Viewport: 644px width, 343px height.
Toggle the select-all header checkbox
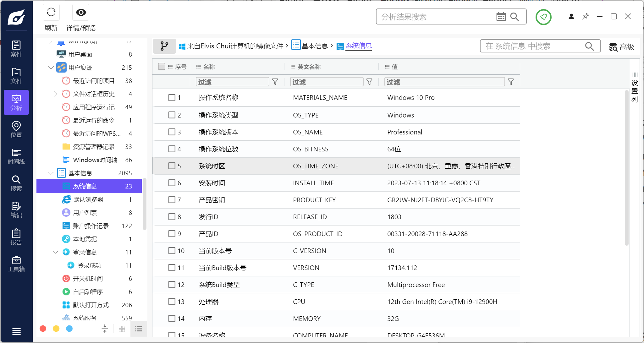[162, 67]
